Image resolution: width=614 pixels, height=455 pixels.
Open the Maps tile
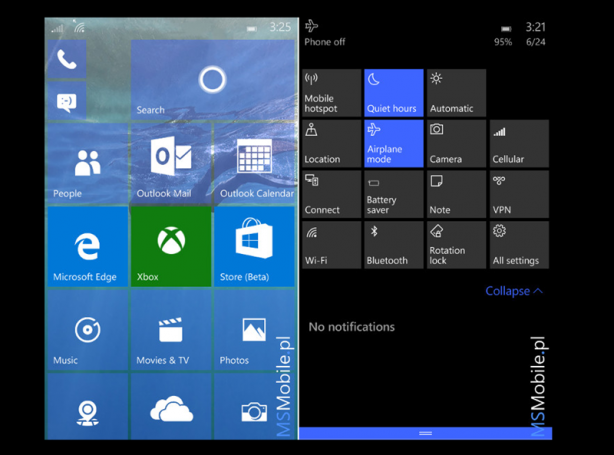click(x=87, y=406)
